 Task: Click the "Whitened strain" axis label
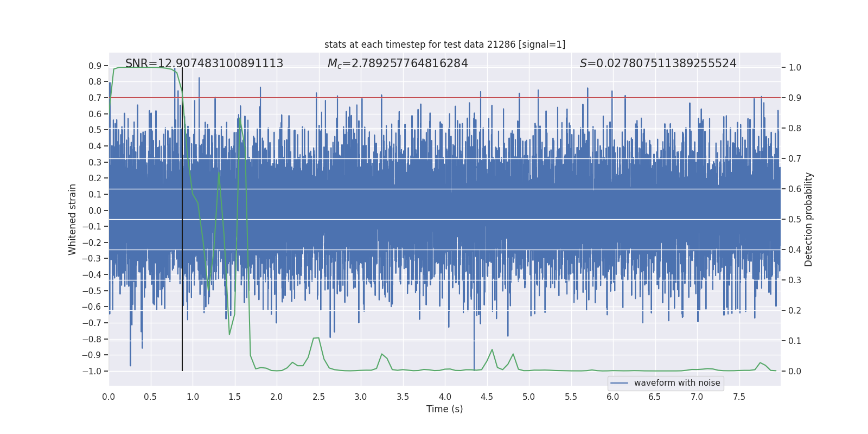[73, 219]
